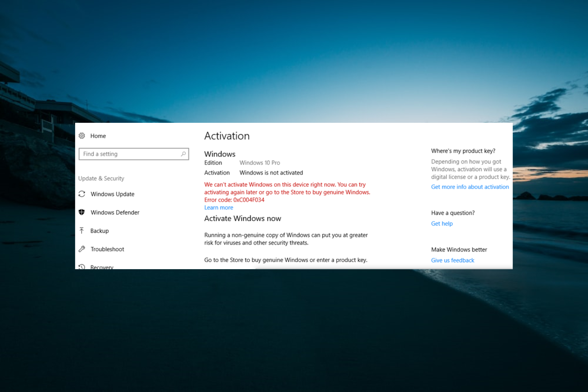Click Give us feedback link
The width and height of the screenshot is (588, 392).
452,260
